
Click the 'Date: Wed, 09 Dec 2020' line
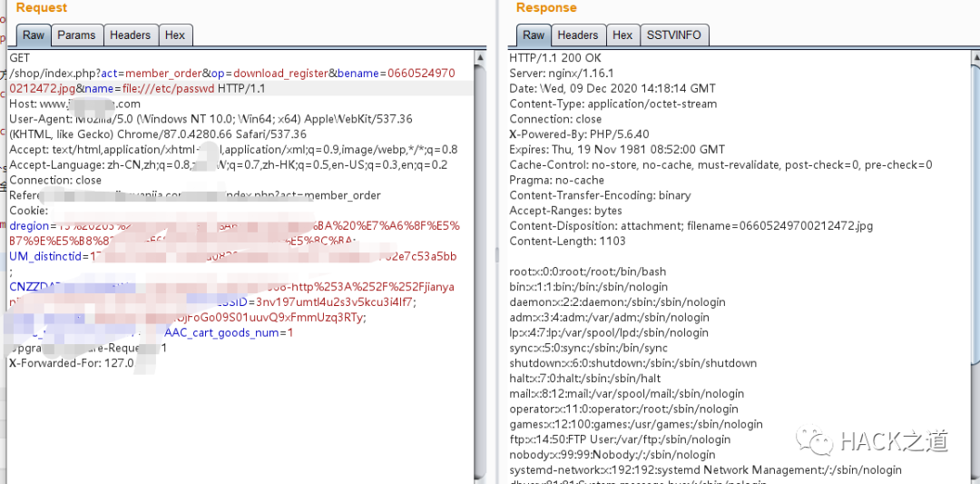click(612, 88)
